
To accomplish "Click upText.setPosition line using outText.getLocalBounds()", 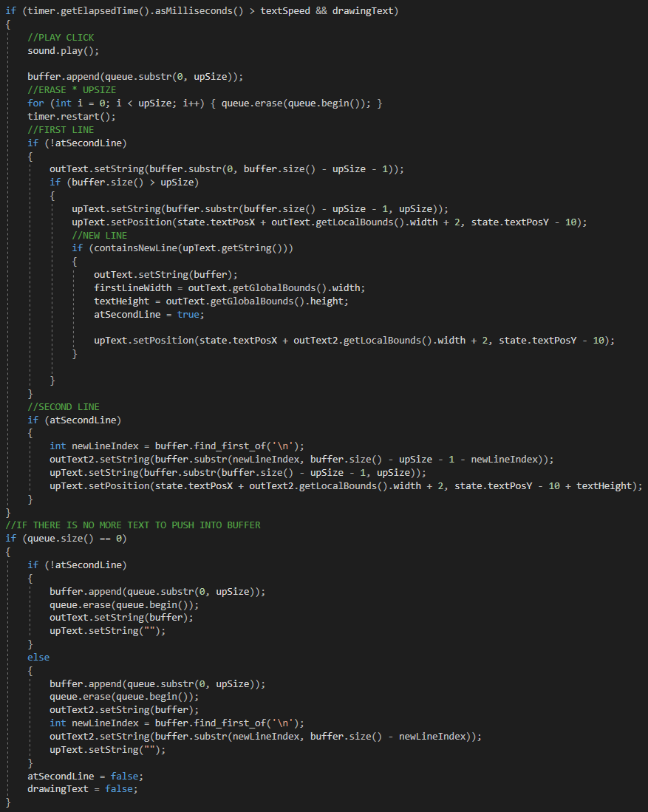I will [x=330, y=222].
